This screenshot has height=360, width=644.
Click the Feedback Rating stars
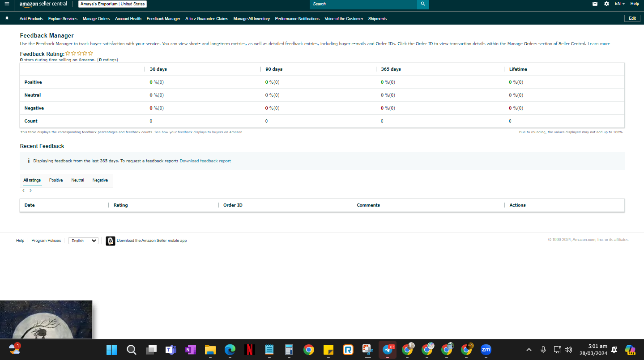[x=79, y=53]
